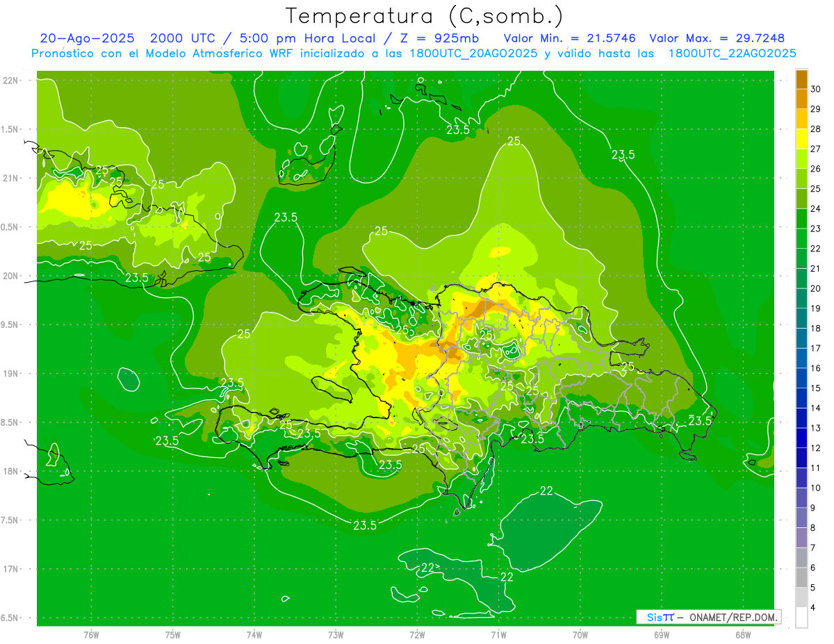Click the 'ONAMET/REP.DOM.' credit label
Screen dimensions: 834x644
pos(734,617)
